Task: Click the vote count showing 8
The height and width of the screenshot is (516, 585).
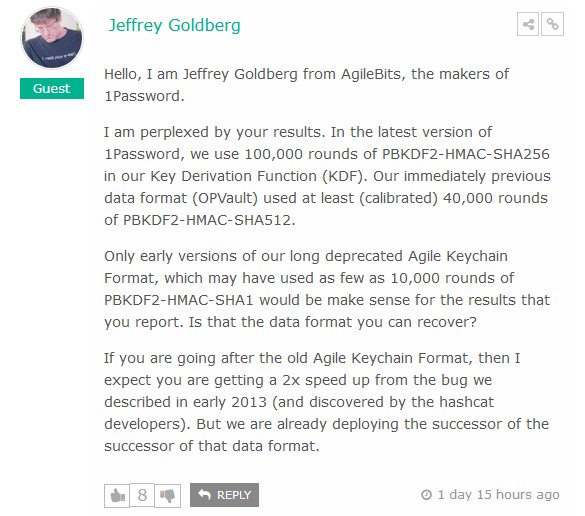Action: click(142, 495)
